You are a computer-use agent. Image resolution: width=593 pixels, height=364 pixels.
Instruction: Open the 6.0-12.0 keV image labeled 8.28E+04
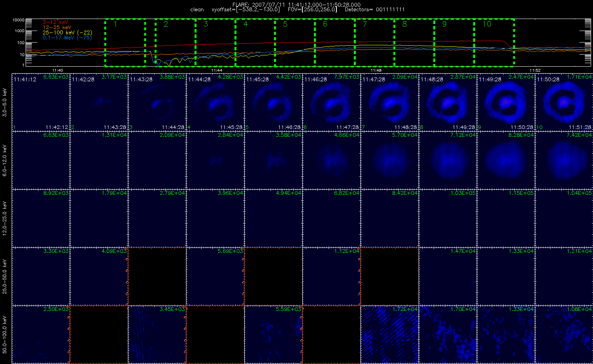point(506,160)
